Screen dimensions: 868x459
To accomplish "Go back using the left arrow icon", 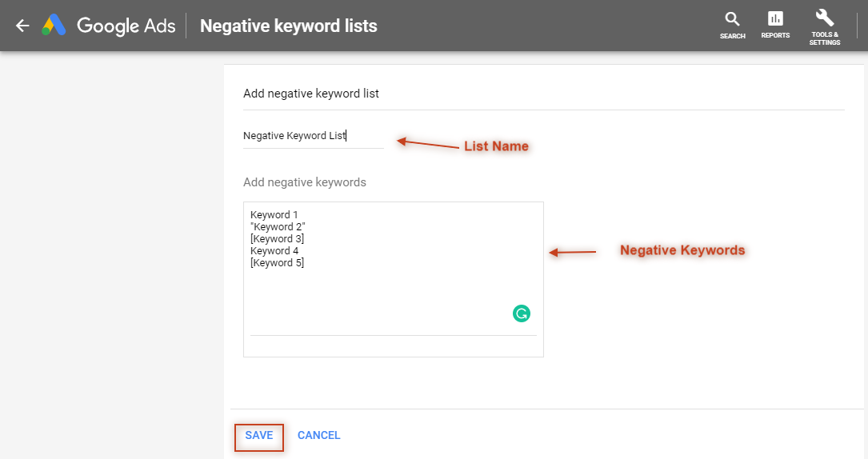I will [x=22, y=26].
